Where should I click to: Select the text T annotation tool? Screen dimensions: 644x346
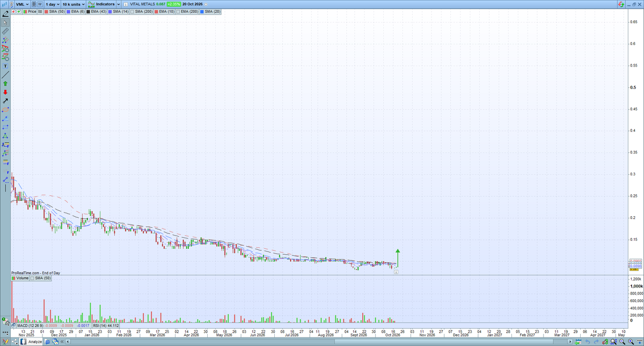5,66
